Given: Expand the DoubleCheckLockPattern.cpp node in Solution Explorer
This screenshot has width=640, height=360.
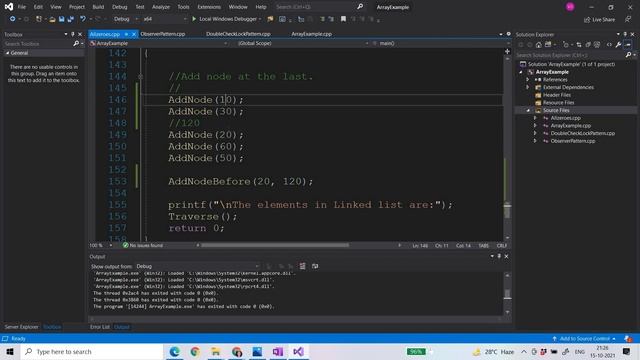Looking at the screenshot, I should tap(535, 133).
